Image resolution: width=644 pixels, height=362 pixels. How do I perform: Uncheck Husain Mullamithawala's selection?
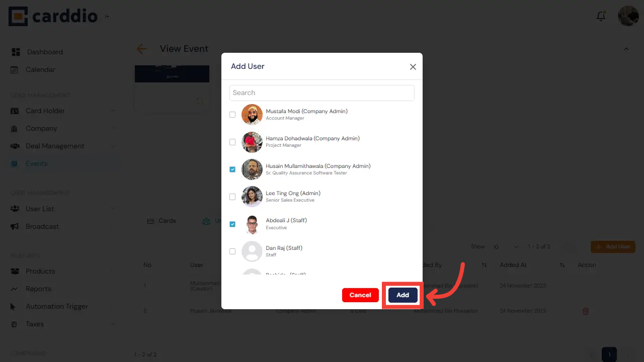(232, 169)
